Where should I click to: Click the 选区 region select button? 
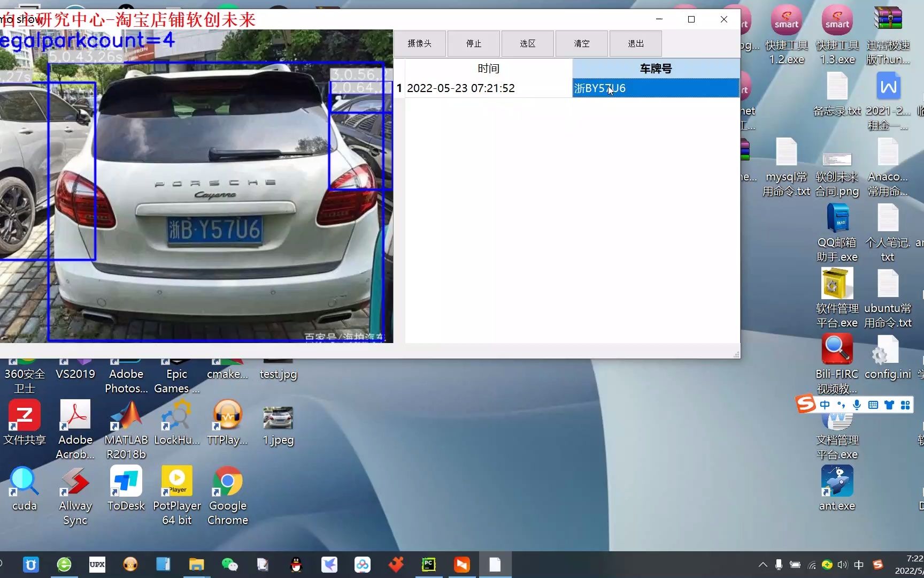click(528, 43)
